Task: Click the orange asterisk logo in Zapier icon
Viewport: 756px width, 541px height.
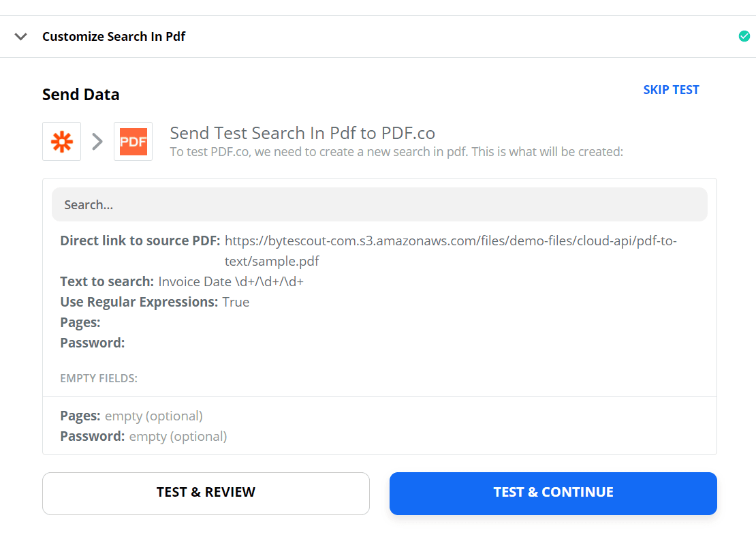Action: pyautogui.click(x=61, y=141)
